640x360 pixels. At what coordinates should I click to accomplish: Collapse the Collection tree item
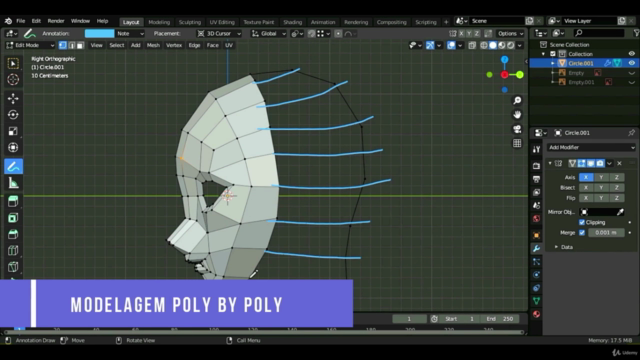(x=543, y=54)
